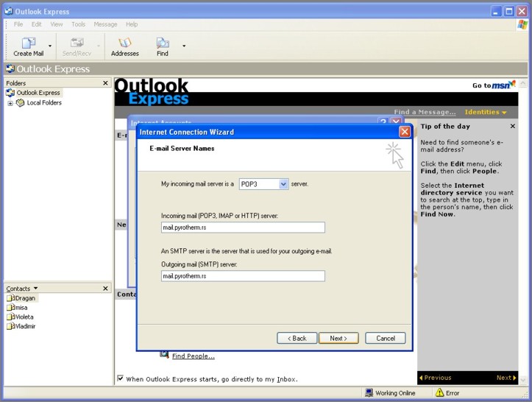This screenshot has height=402, width=532.
Task: Close the Tip of the day panel
Action: pos(513,127)
